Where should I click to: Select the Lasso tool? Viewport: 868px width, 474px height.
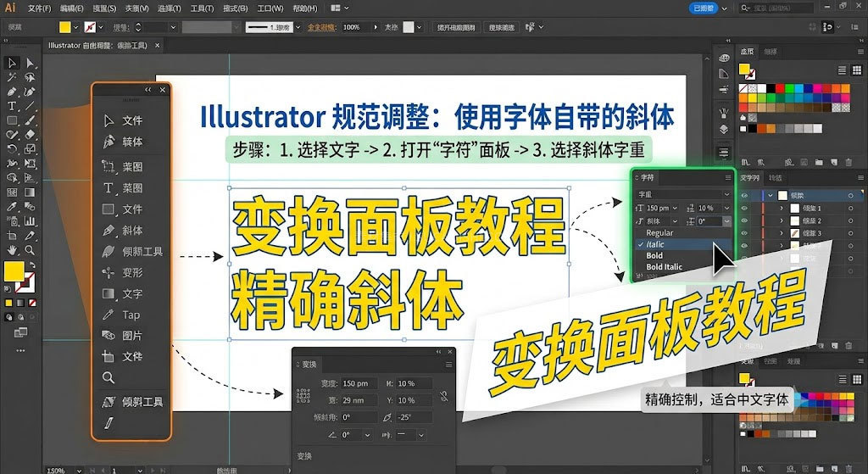[x=30, y=77]
